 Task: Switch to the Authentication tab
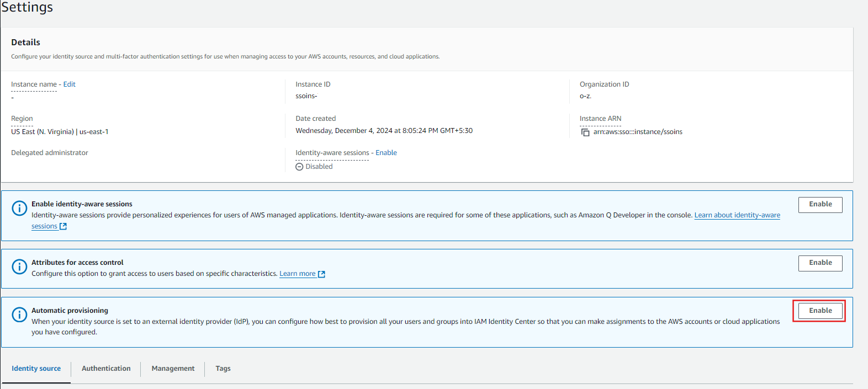point(106,369)
